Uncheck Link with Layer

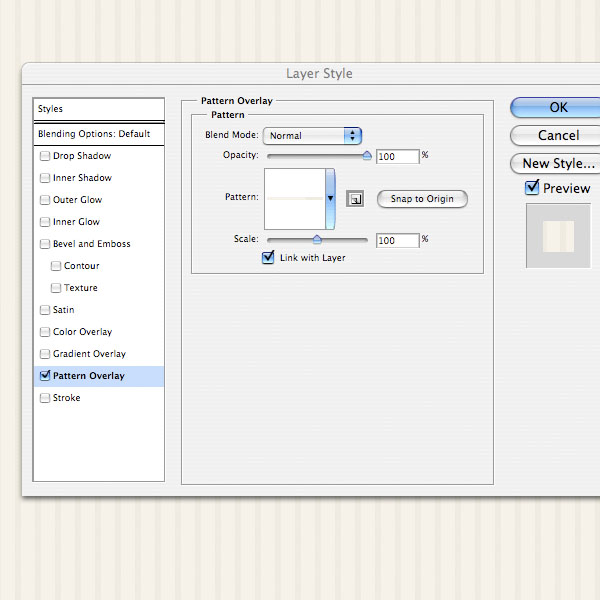(x=268, y=257)
